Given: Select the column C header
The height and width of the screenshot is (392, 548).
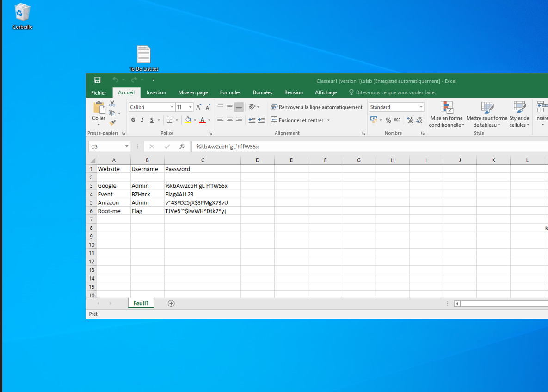Looking at the screenshot, I should pyautogui.click(x=203, y=160).
